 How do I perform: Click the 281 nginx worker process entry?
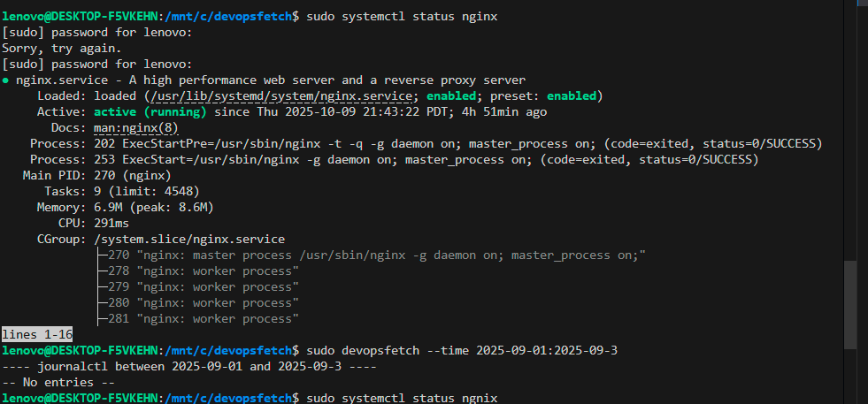204,319
